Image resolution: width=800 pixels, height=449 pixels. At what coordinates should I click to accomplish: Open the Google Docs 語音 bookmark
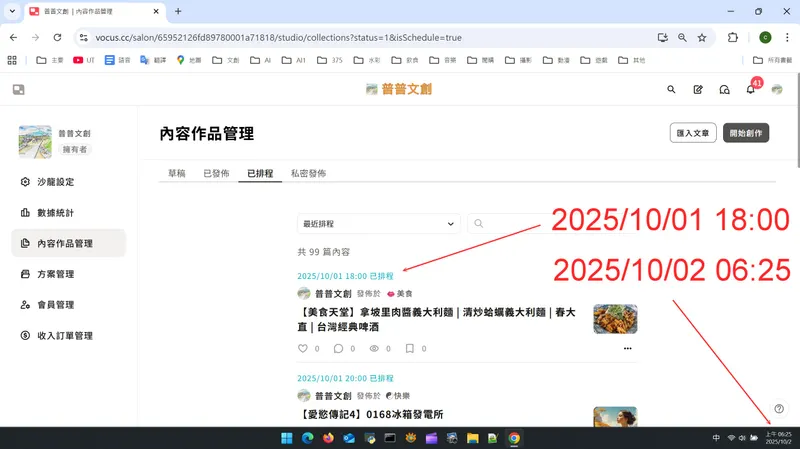tap(117, 60)
